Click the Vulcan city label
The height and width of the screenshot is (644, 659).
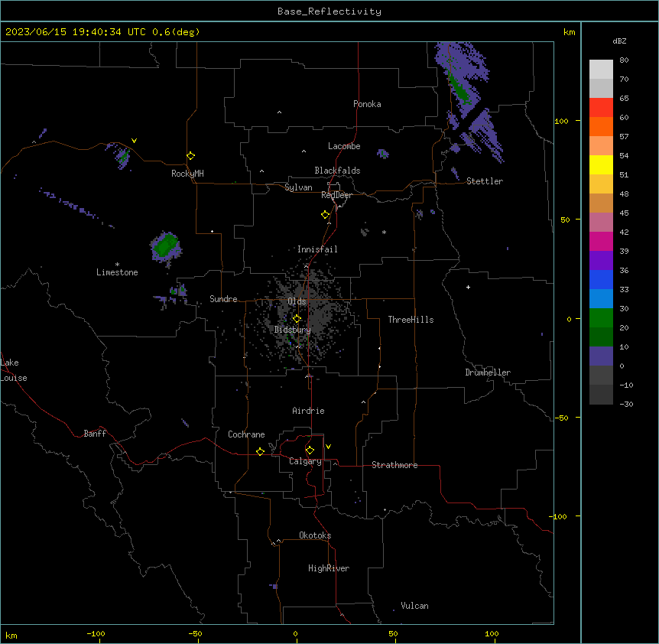[x=414, y=606]
